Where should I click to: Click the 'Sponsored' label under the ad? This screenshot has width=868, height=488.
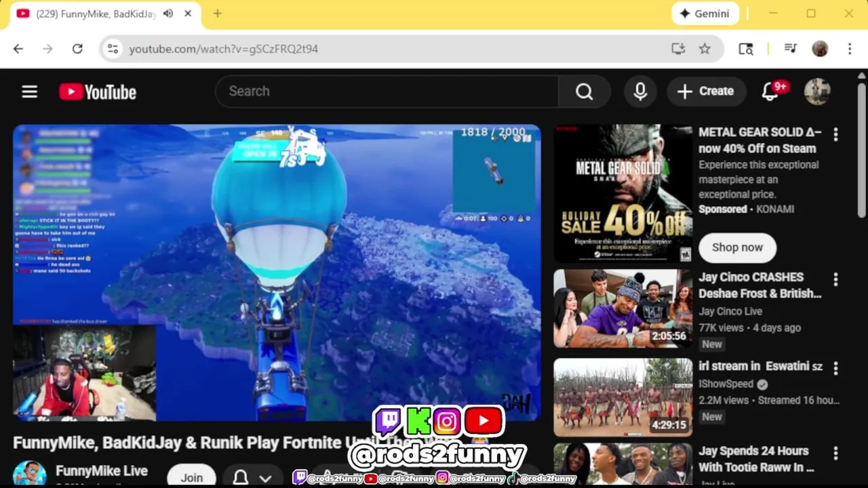point(722,209)
